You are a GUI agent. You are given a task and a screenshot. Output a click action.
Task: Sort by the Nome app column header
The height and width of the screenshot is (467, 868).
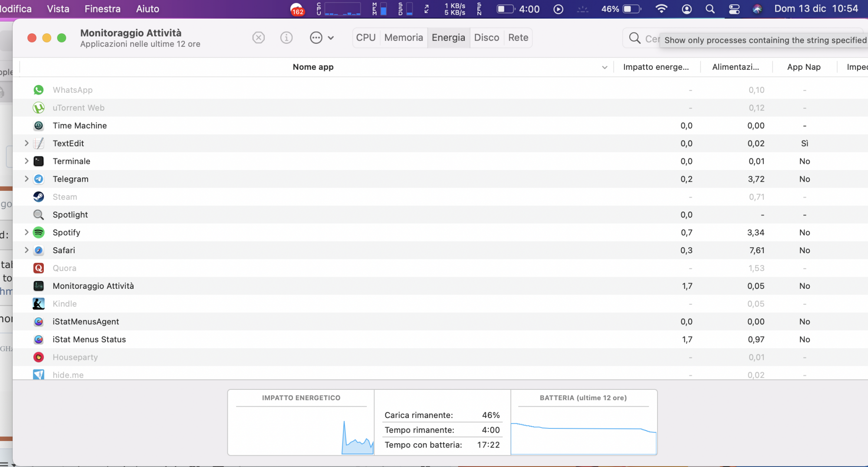313,67
